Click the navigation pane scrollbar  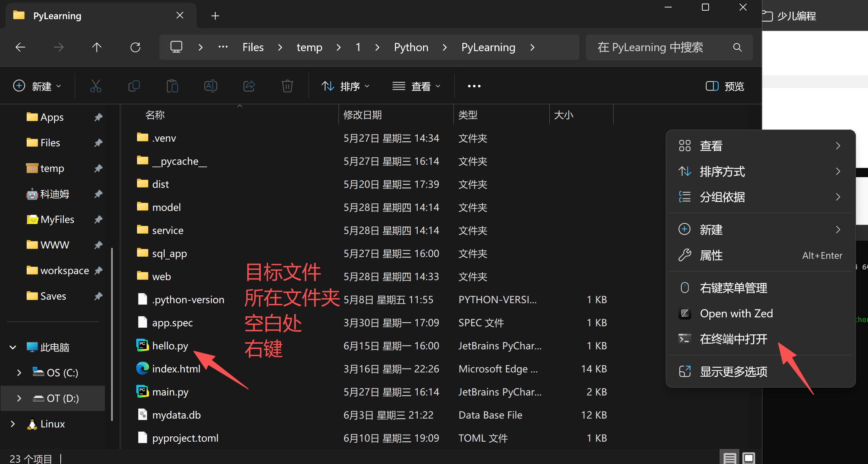(112, 334)
